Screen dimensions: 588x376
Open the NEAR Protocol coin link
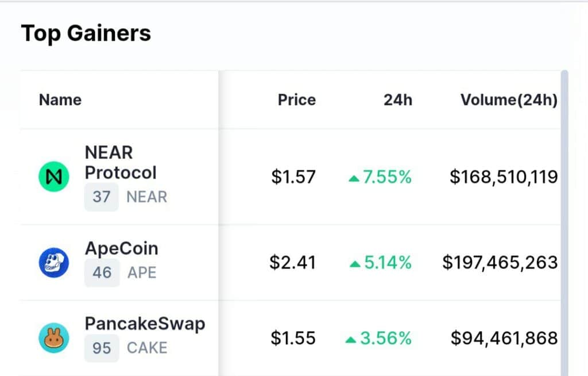[x=121, y=163]
